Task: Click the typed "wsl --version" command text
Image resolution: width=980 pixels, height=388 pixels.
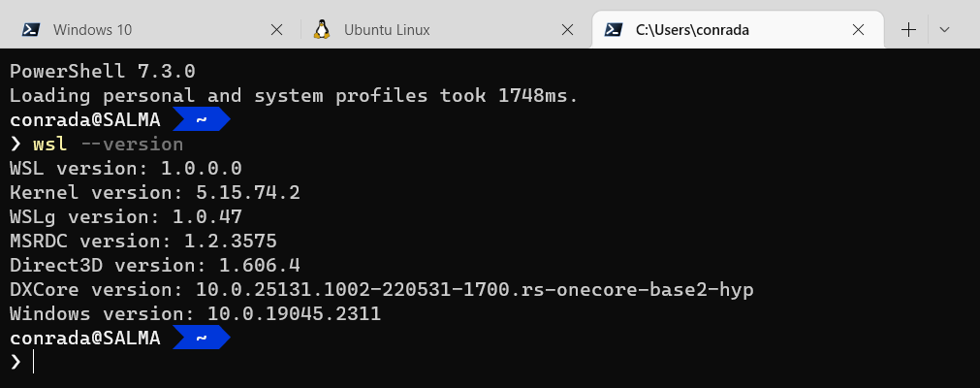Action: pyautogui.click(x=108, y=145)
